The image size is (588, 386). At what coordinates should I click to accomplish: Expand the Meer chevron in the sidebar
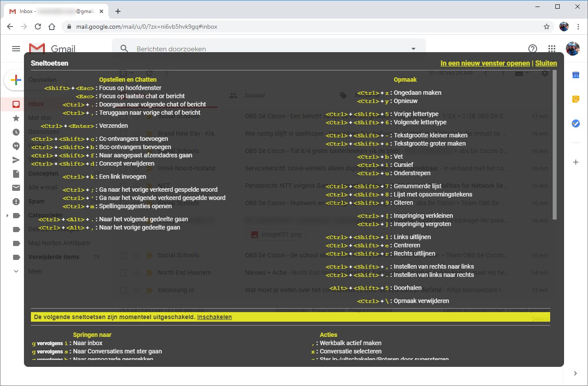(16, 271)
